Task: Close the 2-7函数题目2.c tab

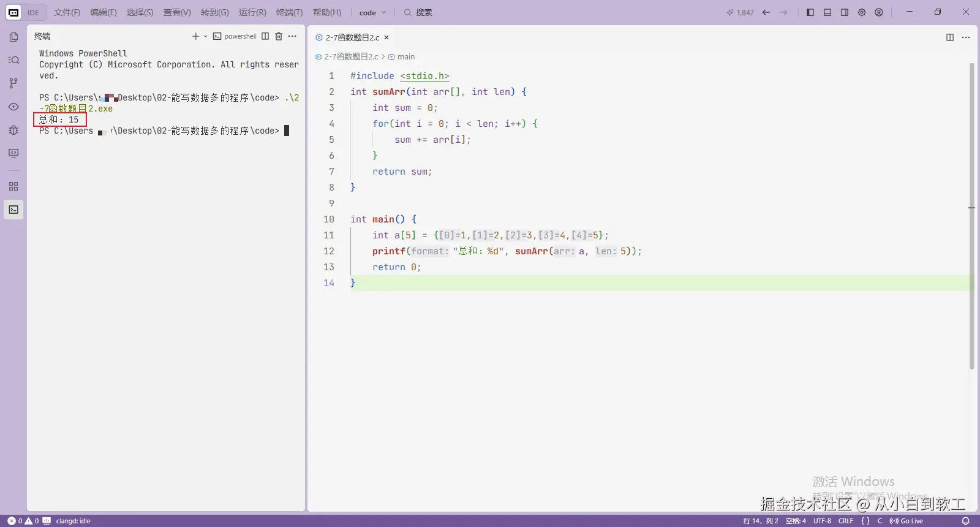Action: [x=386, y=37]
